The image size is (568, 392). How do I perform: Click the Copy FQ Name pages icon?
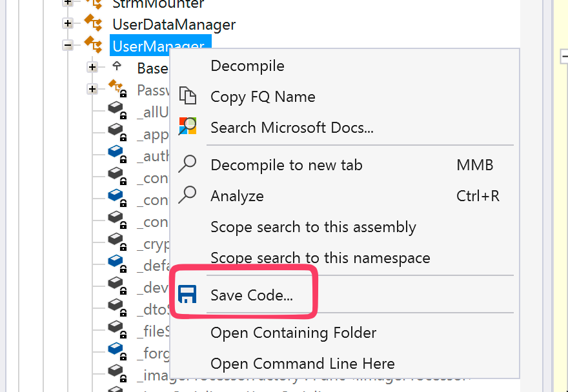coord(187,95)
